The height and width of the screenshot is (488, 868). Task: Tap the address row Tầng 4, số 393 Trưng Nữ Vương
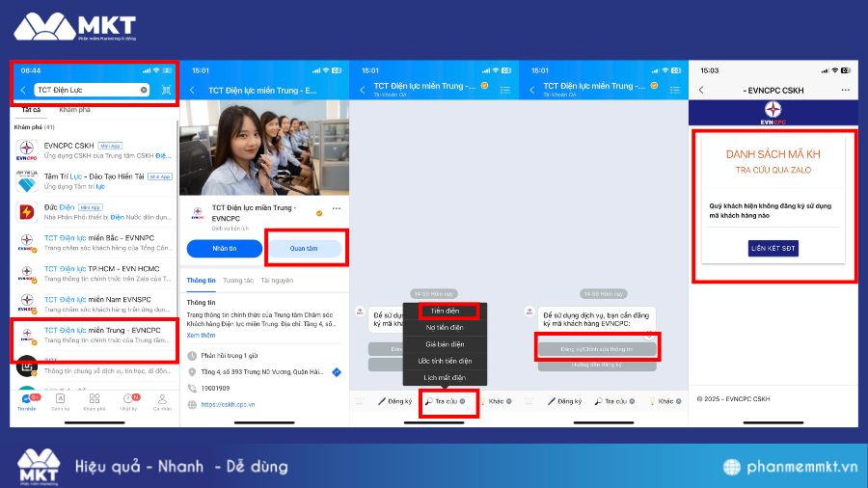pos(261,372)
